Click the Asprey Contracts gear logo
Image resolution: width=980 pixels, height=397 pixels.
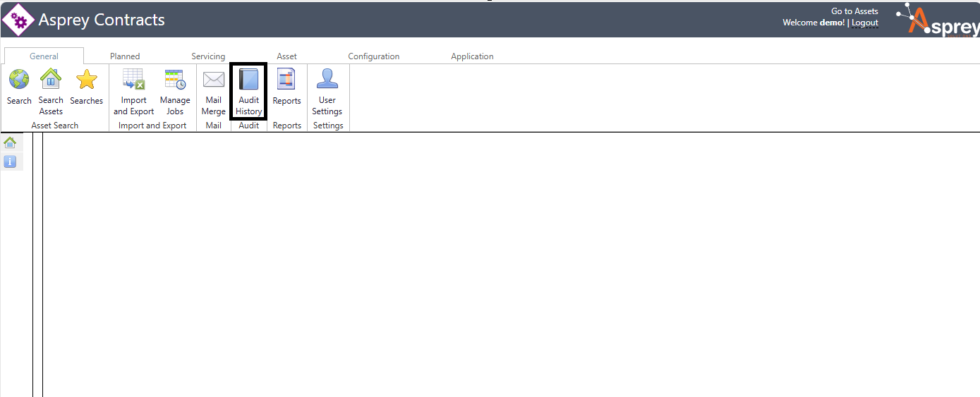[18, 20]
